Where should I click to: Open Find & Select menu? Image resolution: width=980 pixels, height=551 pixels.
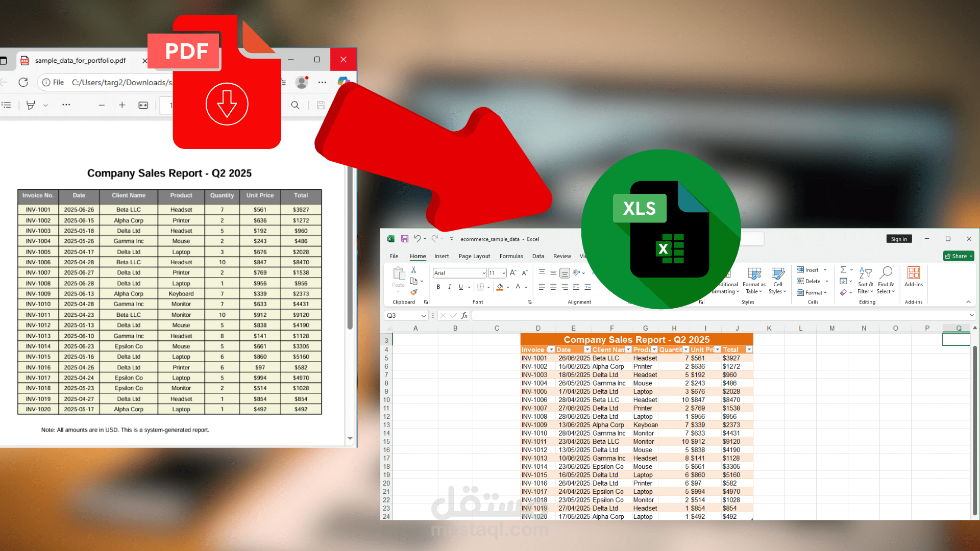(886, 281)
